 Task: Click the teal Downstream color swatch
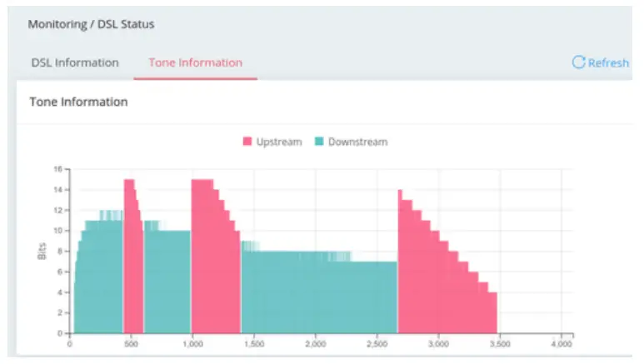[319, 142]
